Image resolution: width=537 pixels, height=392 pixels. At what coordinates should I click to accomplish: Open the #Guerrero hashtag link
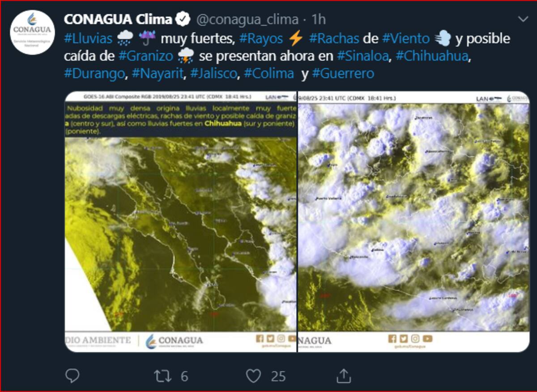tap(343, 73)
